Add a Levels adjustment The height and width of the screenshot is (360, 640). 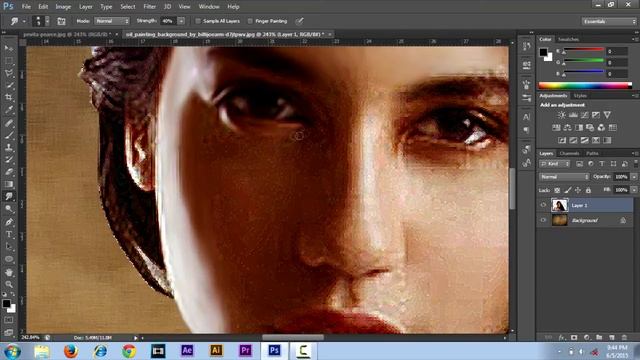[x=573, y=115]
